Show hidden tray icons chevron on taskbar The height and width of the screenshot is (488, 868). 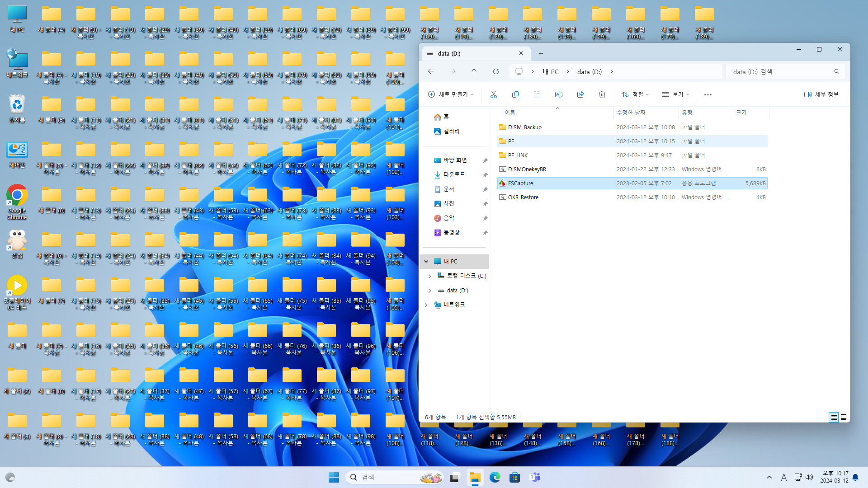(x=769, y=477)
